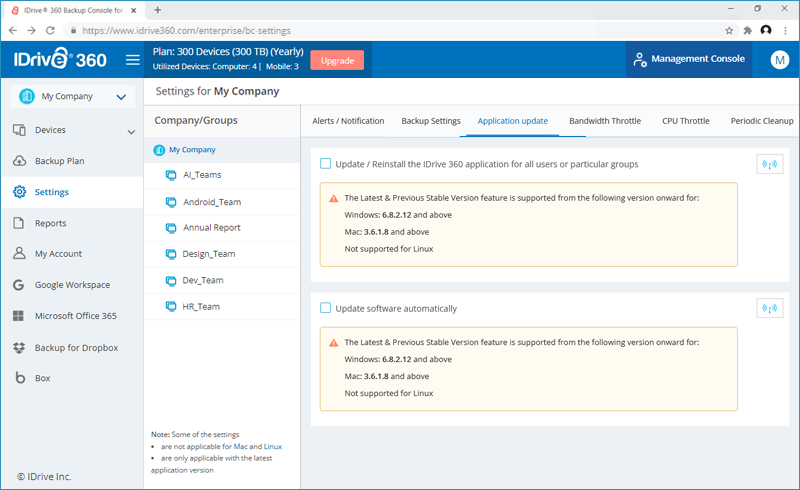Open the Bandwidth Throttle tab
The height and width of the screenshot is (490, 800).
tap(605, 121)
